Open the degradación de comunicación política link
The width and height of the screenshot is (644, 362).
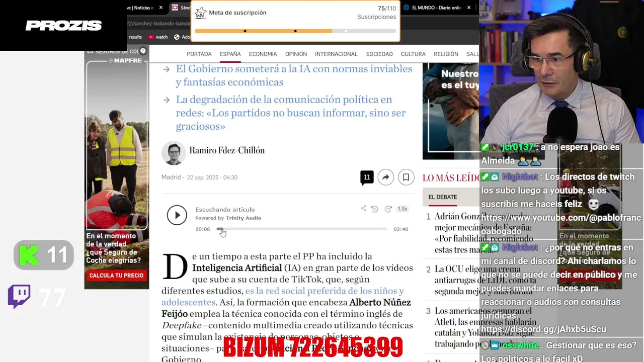(291, 113)
